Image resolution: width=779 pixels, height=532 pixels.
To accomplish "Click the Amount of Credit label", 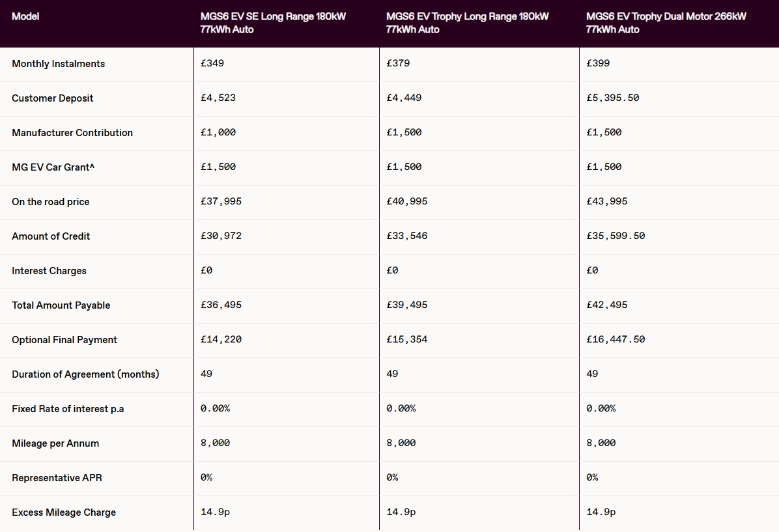I will (51, 236).
